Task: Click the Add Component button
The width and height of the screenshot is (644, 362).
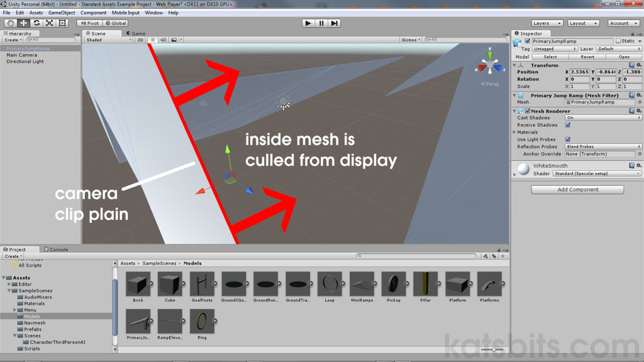Action: pos(577,190)
